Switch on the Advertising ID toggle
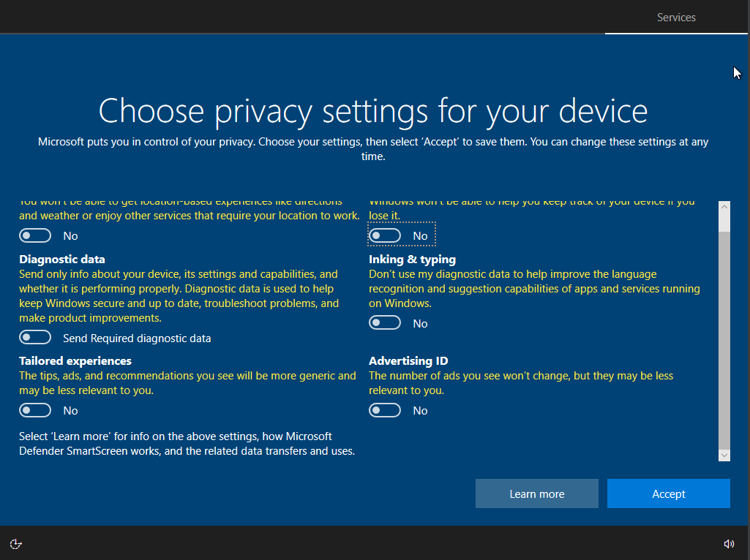The image size is (750, 560). click(385, 411)
